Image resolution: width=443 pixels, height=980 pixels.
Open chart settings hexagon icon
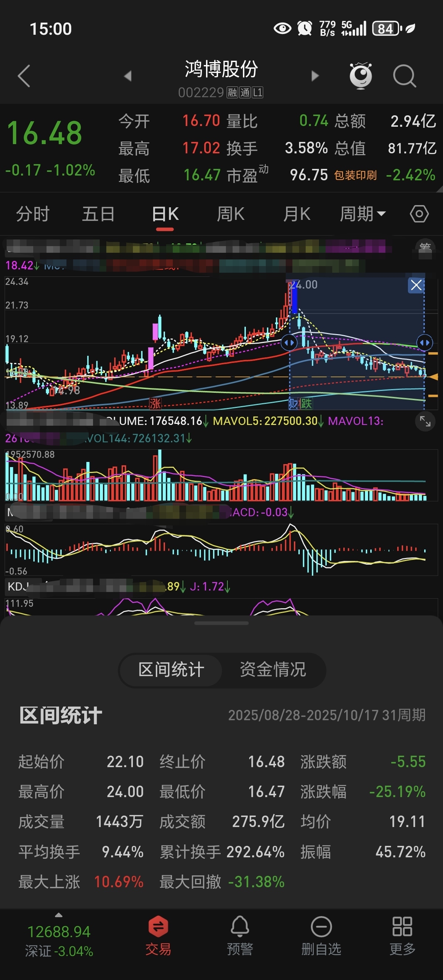coord(419,214)
